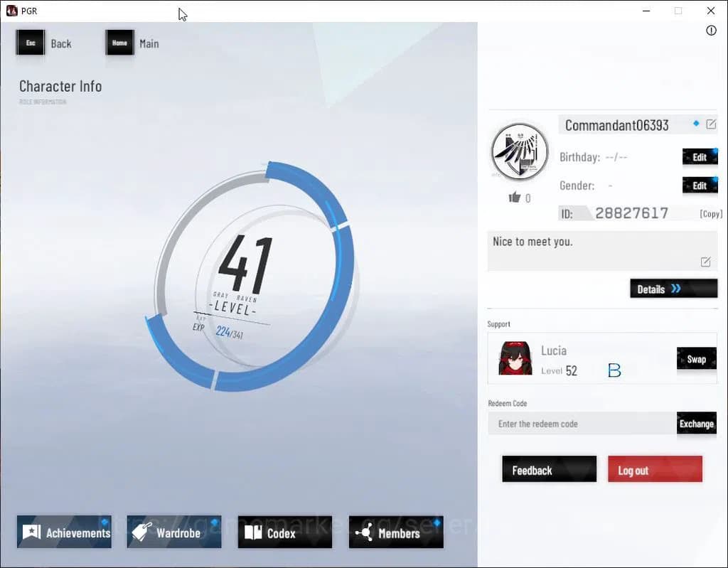Open the Details panel

(674, 289)
